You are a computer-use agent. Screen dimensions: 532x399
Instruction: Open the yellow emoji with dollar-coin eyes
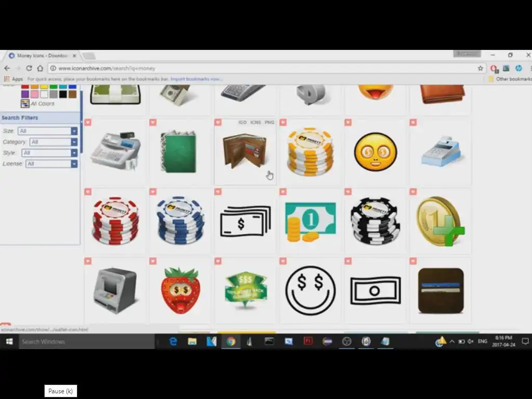[375, 151]
